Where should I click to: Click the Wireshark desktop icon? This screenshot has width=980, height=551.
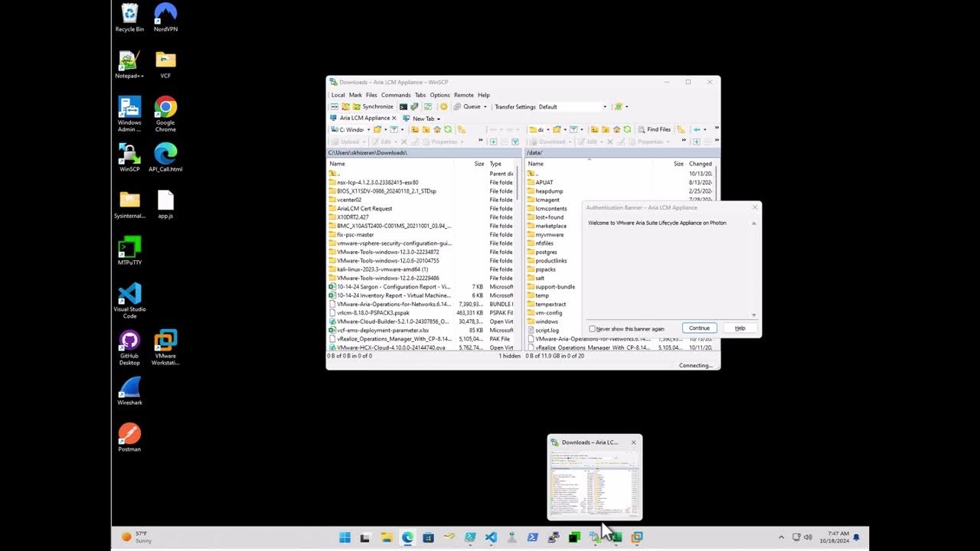coord(129,391)
